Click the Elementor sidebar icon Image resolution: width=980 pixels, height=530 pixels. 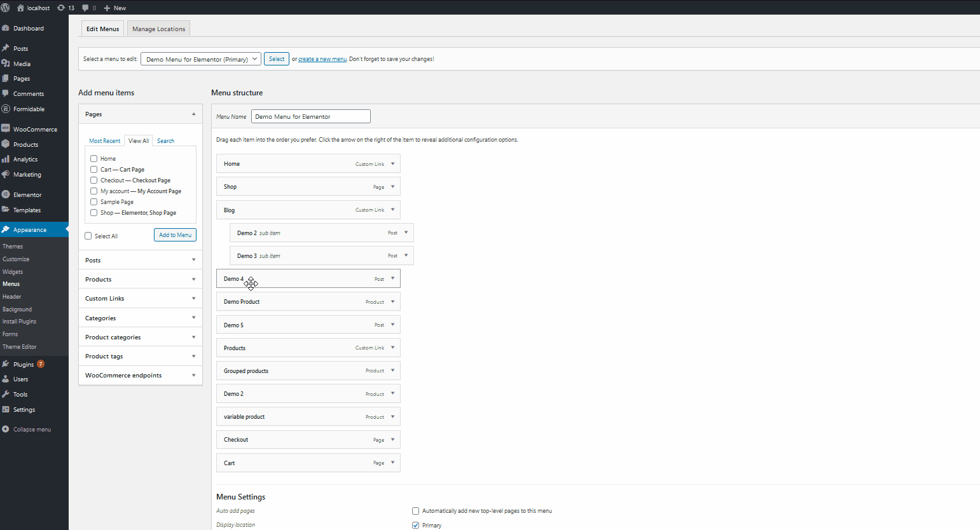tap(6, 194)
